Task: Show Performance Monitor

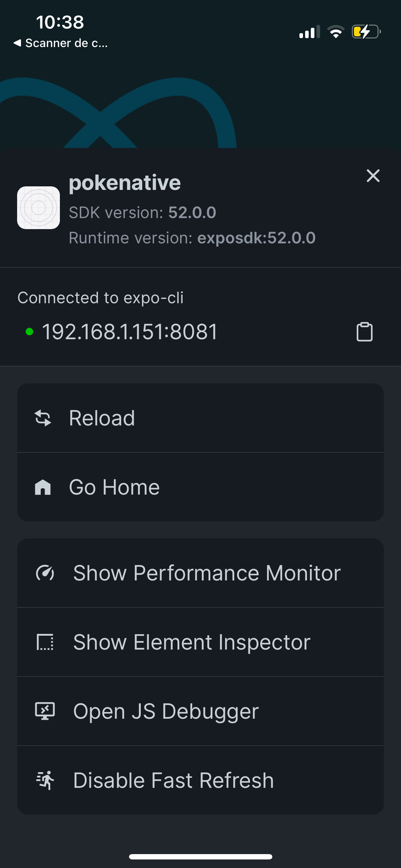Action: 200,573
